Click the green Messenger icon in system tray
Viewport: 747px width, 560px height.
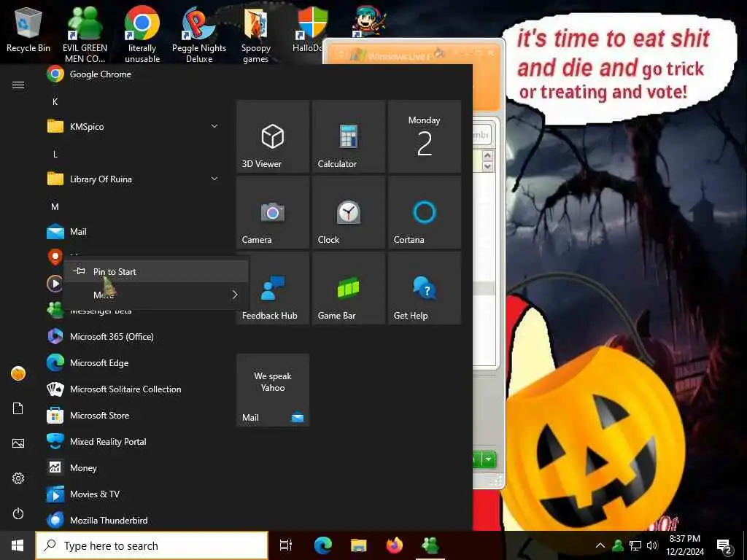tap(619, 545)
